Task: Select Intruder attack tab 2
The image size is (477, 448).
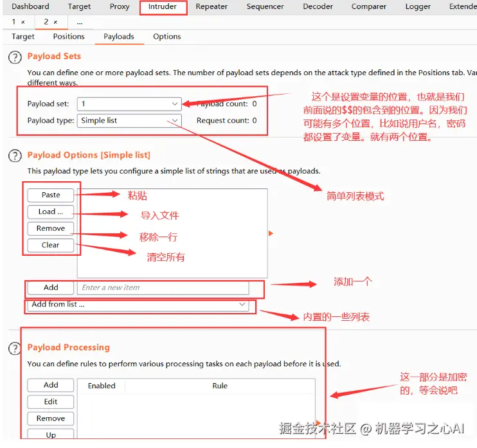Action: click(x=46, y=22)
